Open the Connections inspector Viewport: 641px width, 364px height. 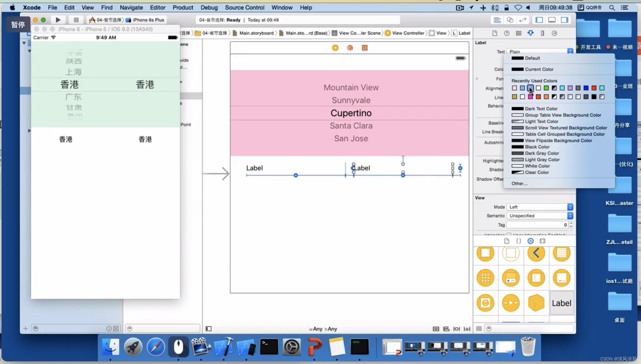tap(554, 33)
